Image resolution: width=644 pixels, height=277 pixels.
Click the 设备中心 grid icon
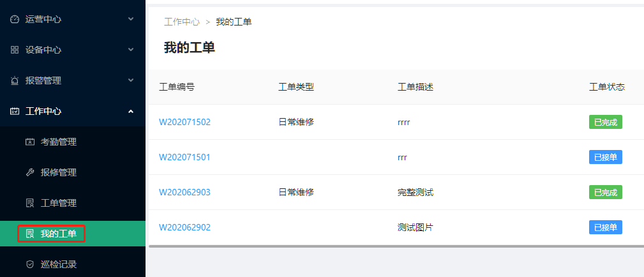coord(15,50)
